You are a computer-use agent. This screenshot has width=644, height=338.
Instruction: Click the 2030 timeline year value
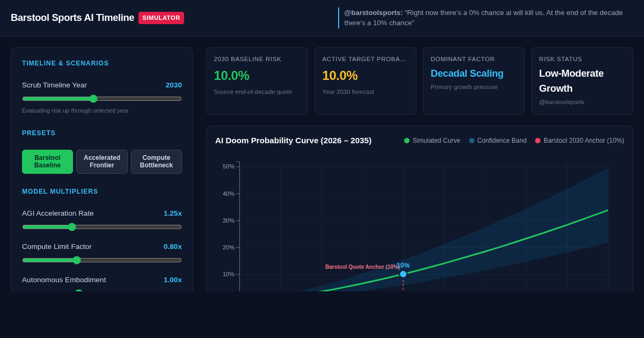[173, 85]
